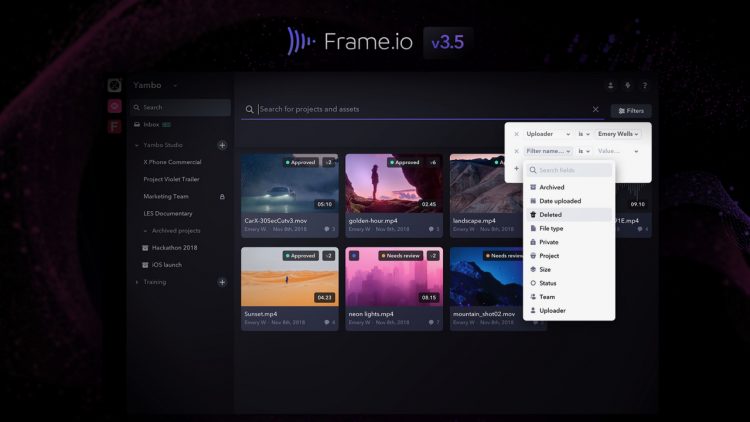Add a project to Yambo Studio

222,145
